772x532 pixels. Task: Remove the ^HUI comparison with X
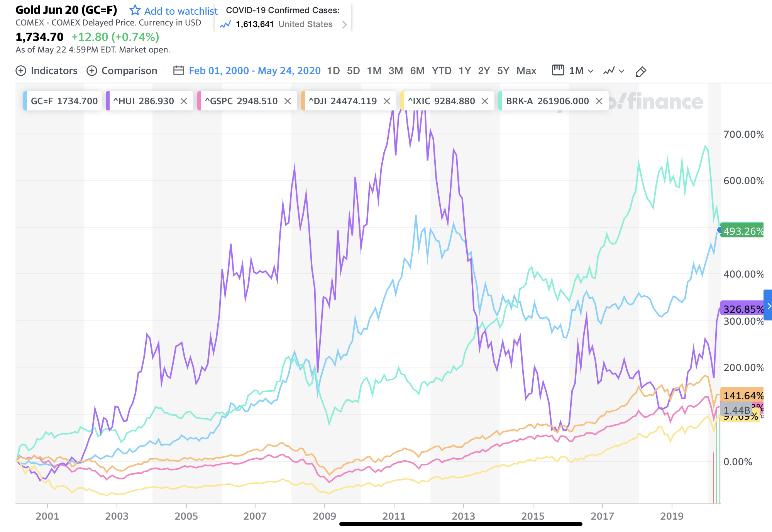184,101
